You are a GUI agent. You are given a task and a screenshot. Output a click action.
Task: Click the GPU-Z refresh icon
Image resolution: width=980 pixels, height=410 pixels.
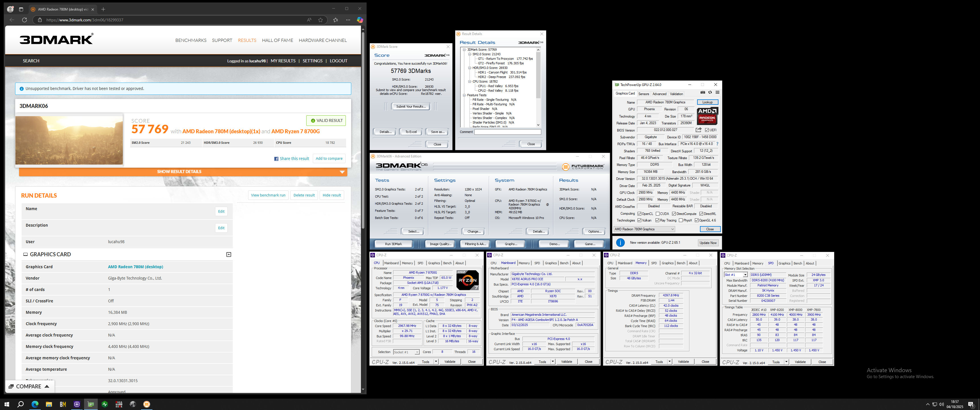click(710, 93)
